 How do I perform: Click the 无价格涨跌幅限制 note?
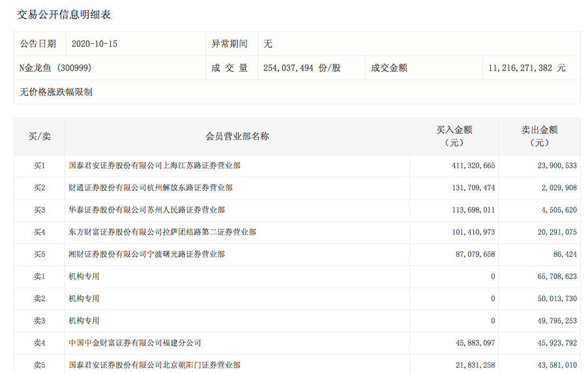[56, 92]
